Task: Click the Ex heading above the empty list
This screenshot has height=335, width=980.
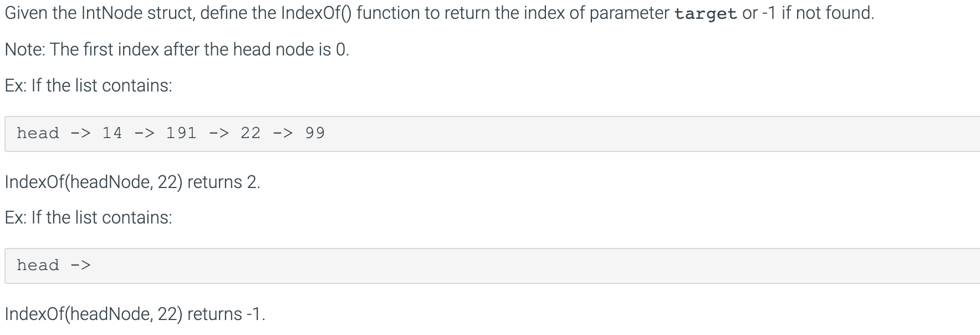Action: click(x=88, y=217)
